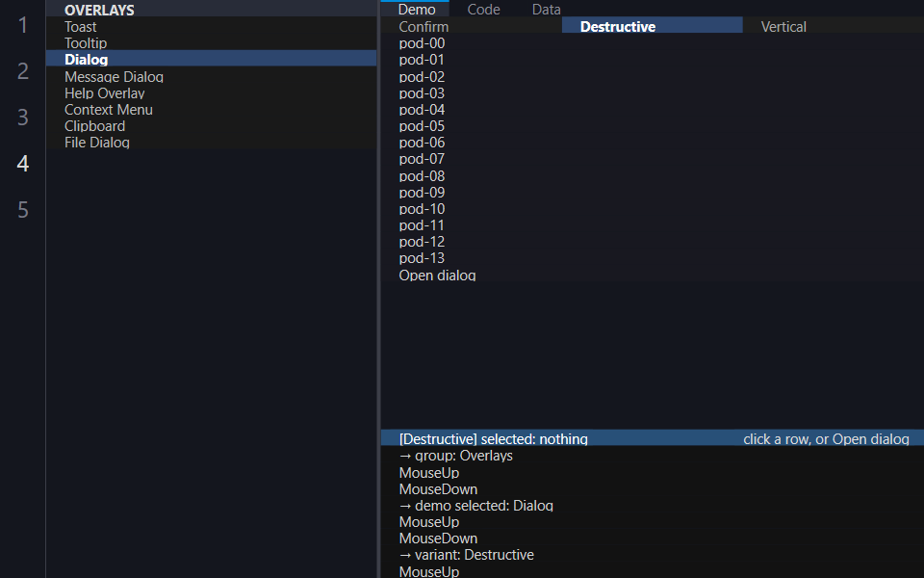Select the highlighted group number 4
The image size is (924, 578).
click(22, 163)
